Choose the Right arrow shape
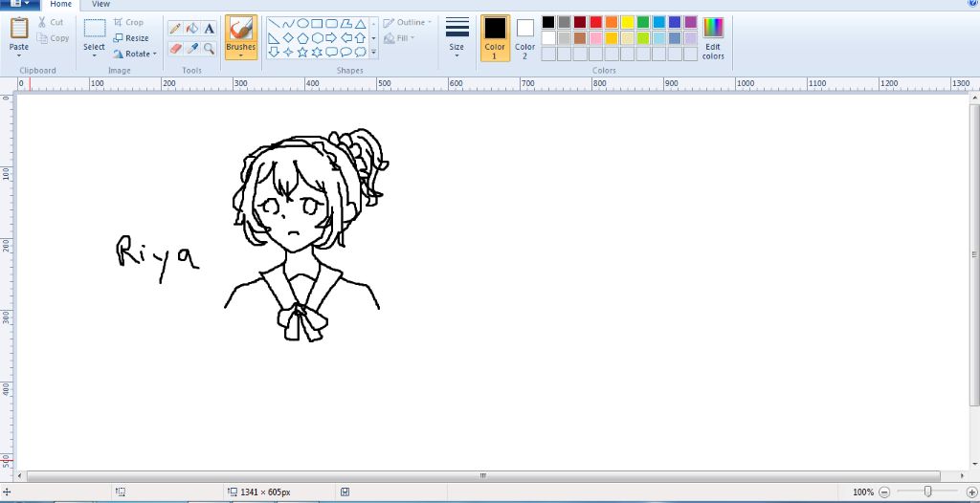The width and height of the screenshot is (980, 503). (331, 38)
